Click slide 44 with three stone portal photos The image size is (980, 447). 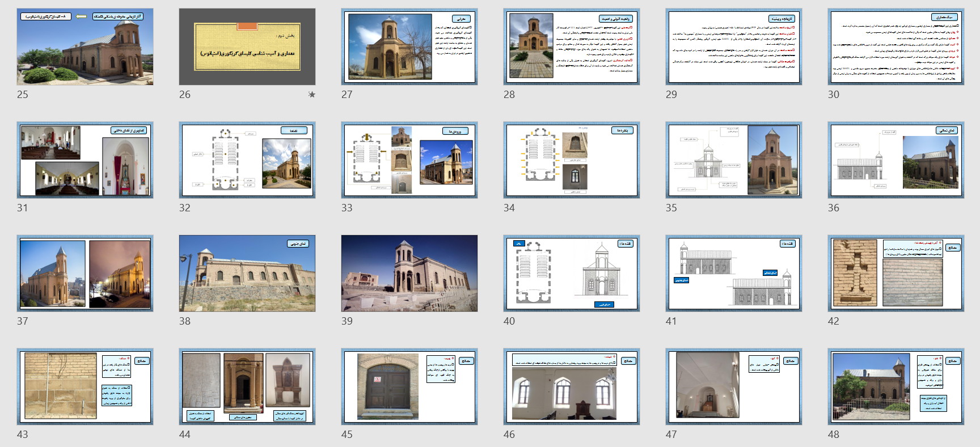coord(247,387)
